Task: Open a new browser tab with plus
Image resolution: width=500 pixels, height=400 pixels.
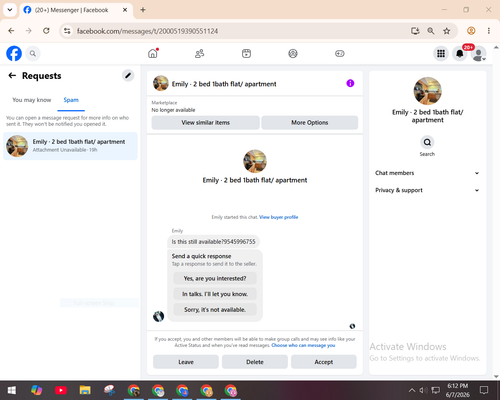Action: 143,10
